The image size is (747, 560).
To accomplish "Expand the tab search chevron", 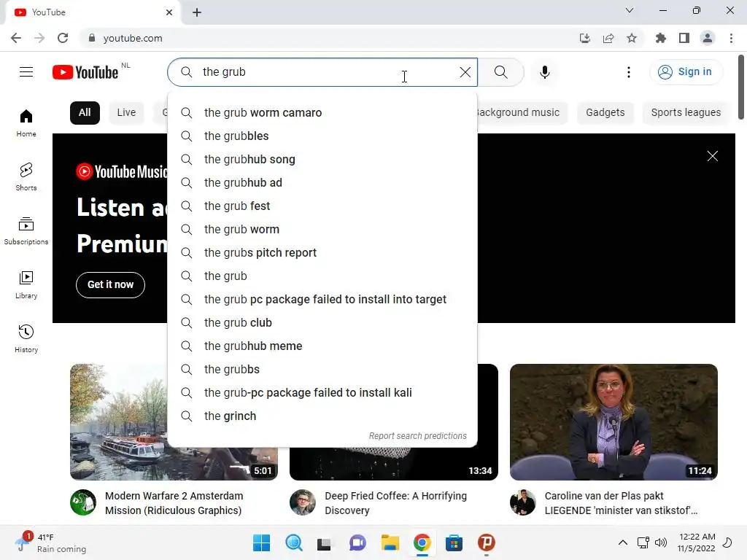I will [630, 10].
